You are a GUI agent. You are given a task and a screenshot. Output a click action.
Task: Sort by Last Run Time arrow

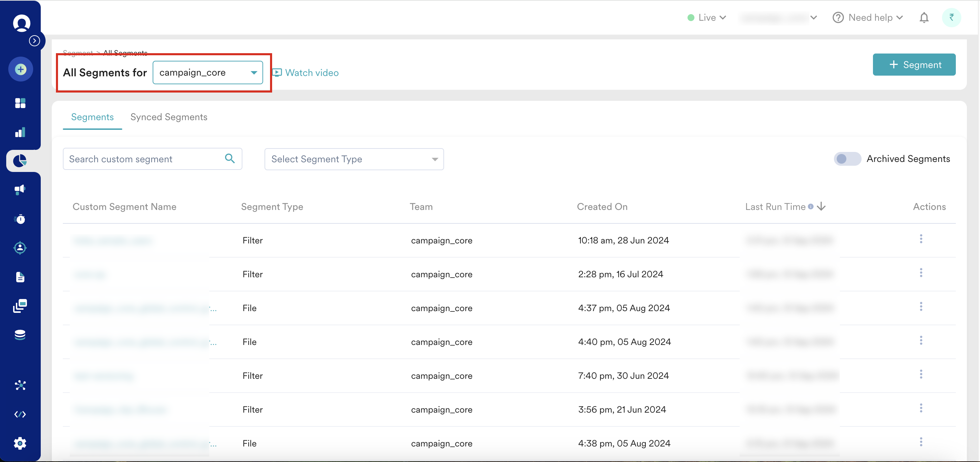point(822,206)
